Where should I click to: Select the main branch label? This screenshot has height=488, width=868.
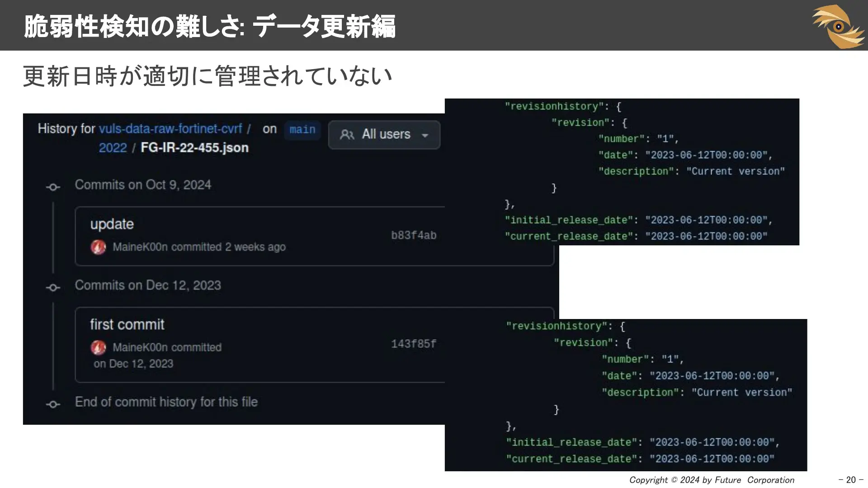pyautogui.click(x=302, y=130)
